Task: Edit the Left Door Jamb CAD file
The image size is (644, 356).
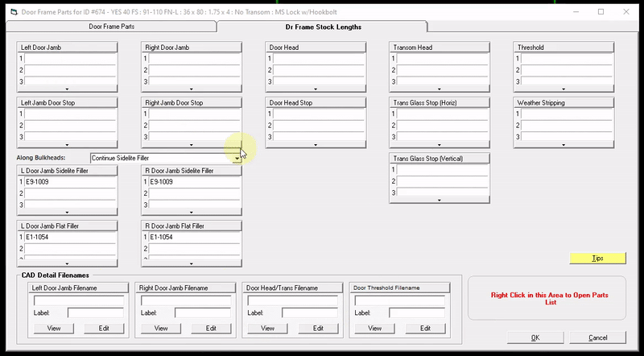Action: [104, 328]
